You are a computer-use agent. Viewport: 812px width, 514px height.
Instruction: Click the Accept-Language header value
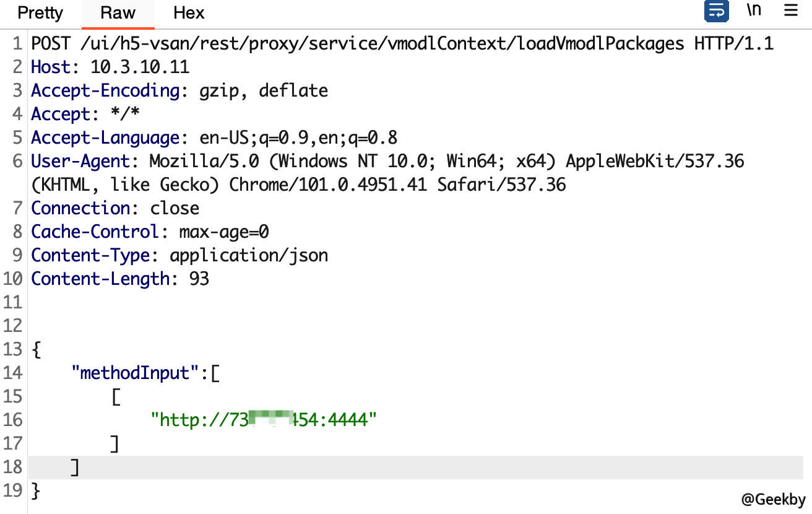(298, 138)
